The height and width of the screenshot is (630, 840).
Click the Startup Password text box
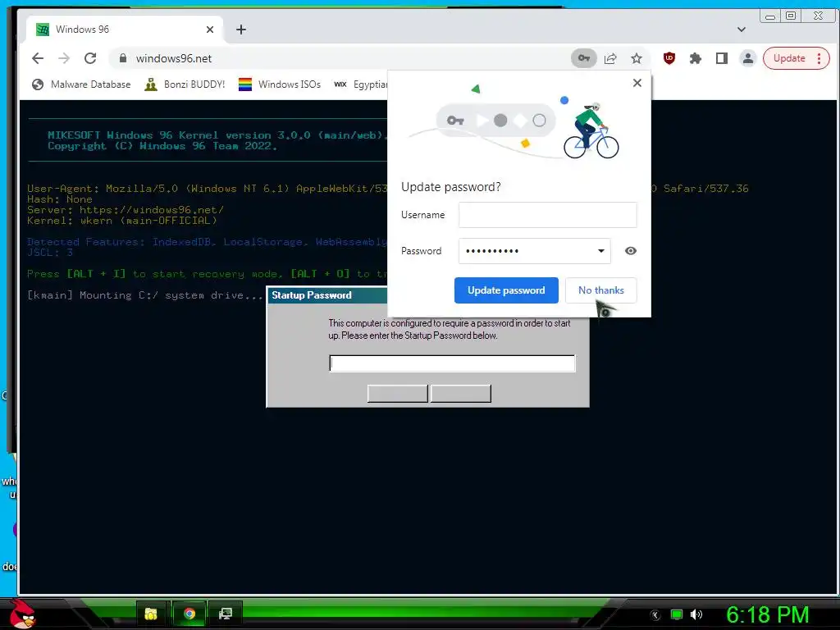[x=453, y=363]
